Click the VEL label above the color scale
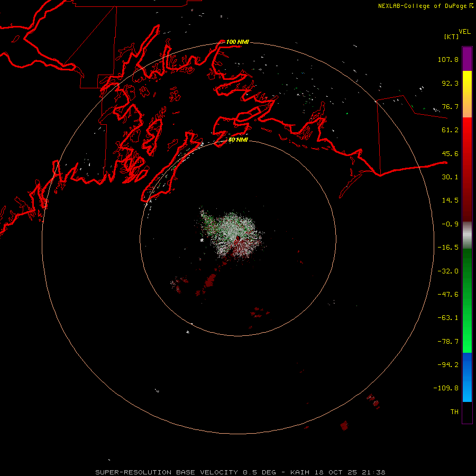The image size is (476, 476). 464,32
